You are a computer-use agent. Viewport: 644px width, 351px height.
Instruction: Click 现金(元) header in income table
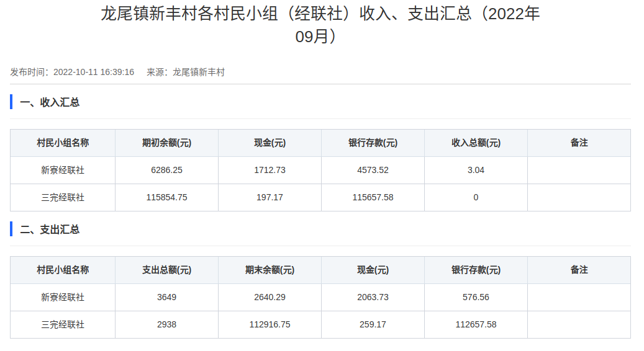pyautogui.click(x=270, y=143)
